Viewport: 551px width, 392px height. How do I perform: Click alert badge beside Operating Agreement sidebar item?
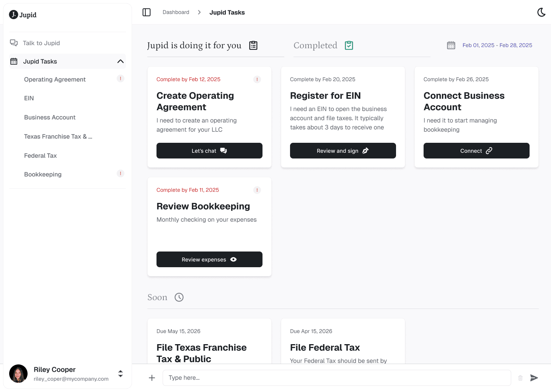(x=121, y=78)
